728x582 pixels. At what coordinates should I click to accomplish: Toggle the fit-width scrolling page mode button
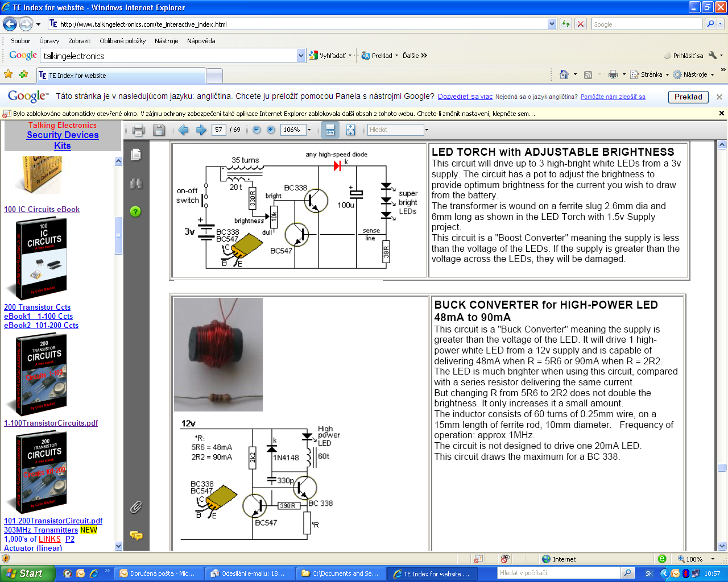pos(330,130)
